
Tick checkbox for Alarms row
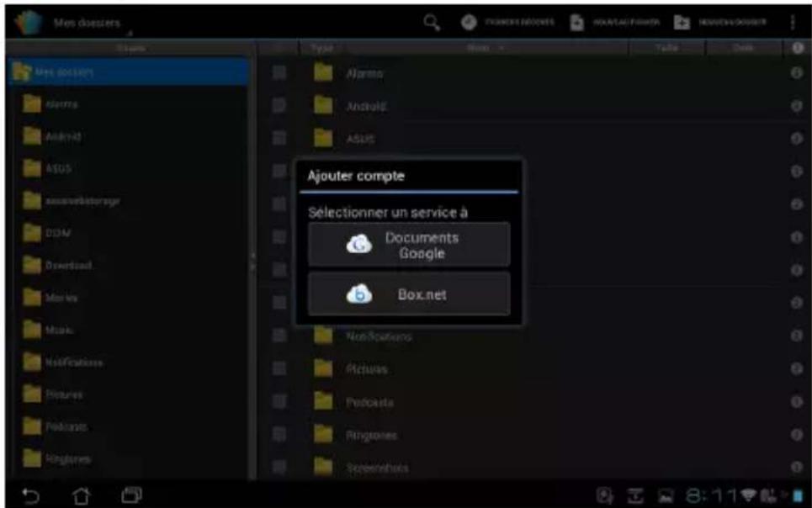click(x=279, y=72)
